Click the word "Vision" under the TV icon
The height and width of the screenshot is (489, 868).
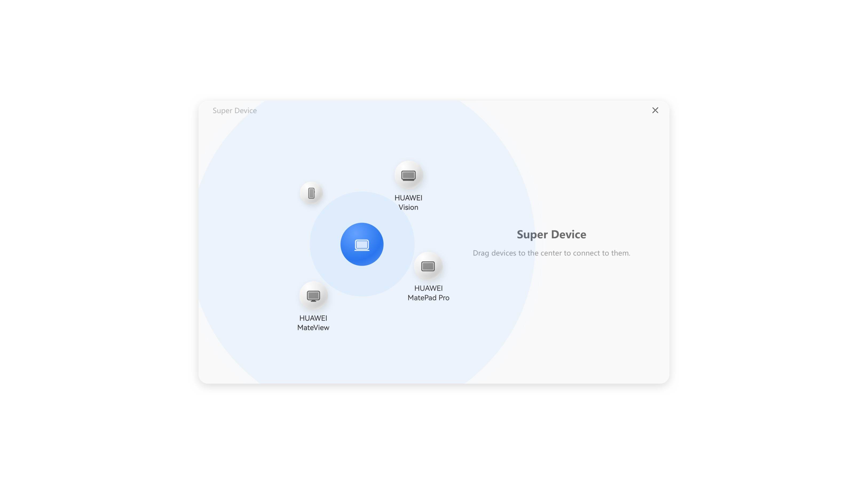(408, 207)
